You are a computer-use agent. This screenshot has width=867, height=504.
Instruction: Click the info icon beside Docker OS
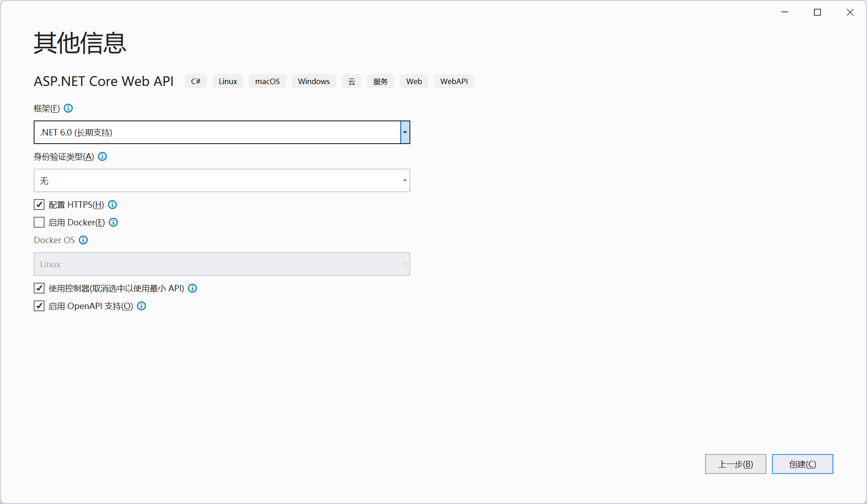[x=83, y=240]
